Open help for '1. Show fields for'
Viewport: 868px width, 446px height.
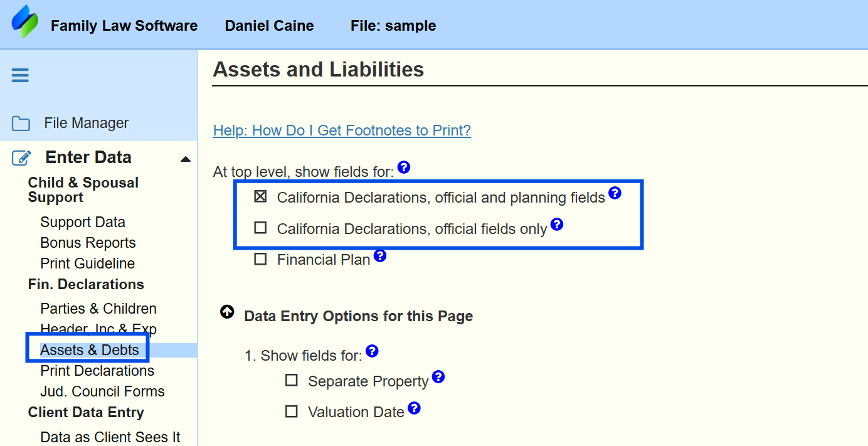pos(371,351)
